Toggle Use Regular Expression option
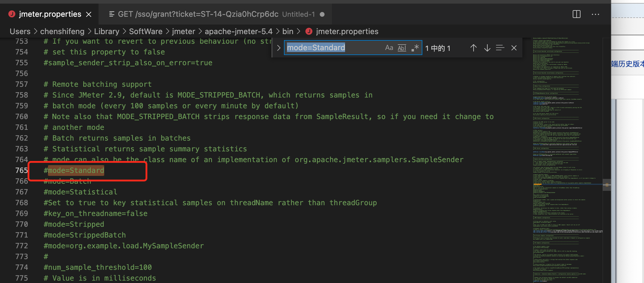This screenshot has width=644, height=283. click(415, 48)
